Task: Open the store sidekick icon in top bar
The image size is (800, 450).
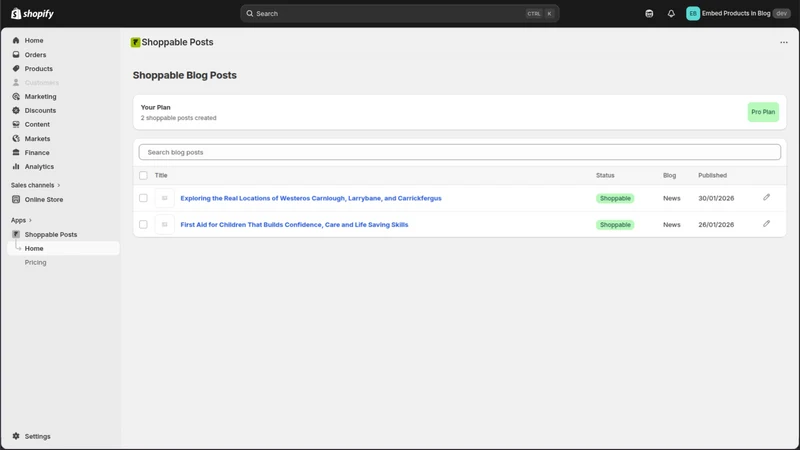Action: point(649,14)
